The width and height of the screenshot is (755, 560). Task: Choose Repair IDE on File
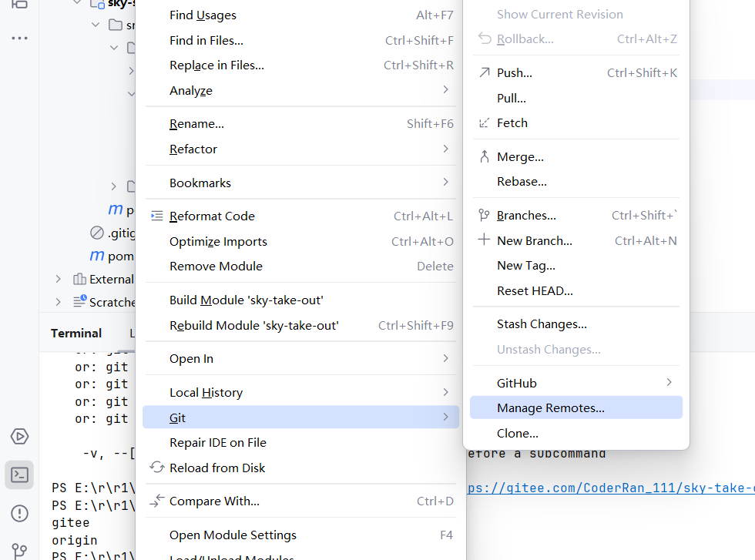301,442
